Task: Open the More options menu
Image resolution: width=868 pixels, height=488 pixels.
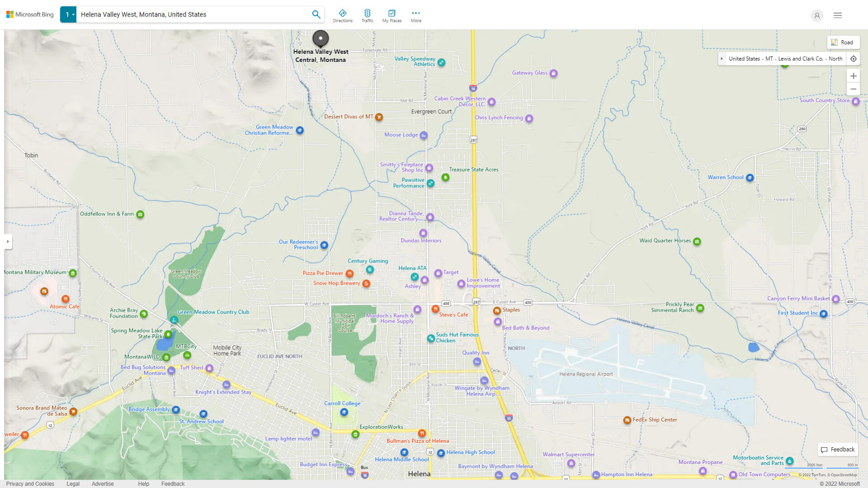Action: coord(415,16)
